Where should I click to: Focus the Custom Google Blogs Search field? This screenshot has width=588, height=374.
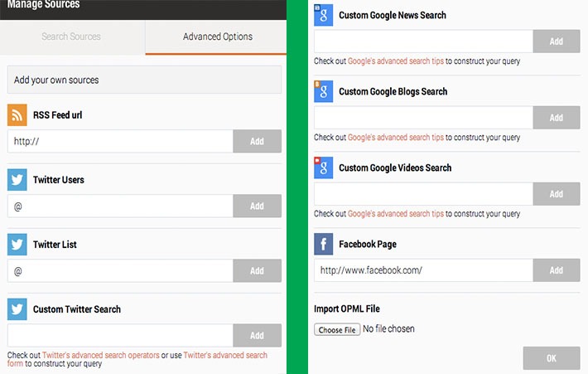[x=423, y=118]
